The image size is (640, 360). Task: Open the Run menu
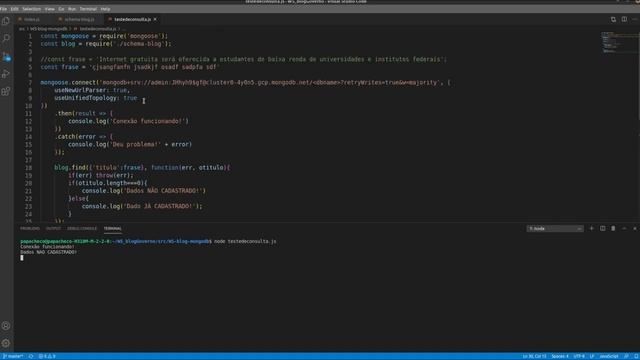pos(72,9)
